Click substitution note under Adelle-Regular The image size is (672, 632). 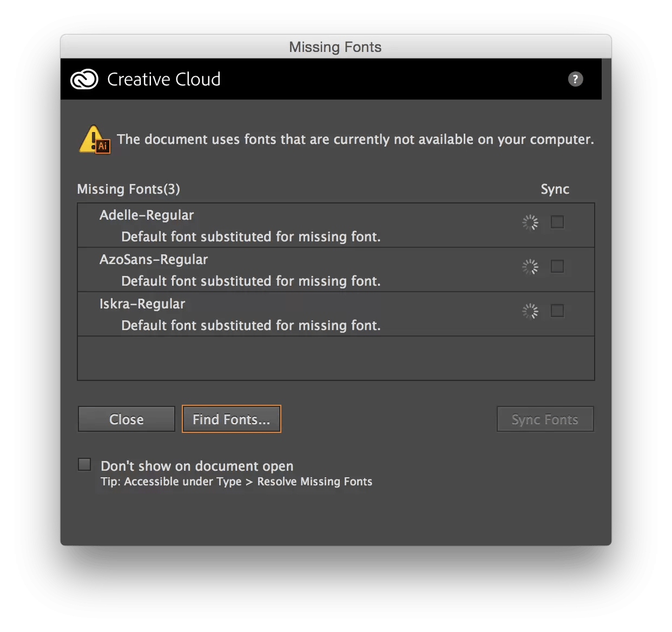(x=251, y=237)
